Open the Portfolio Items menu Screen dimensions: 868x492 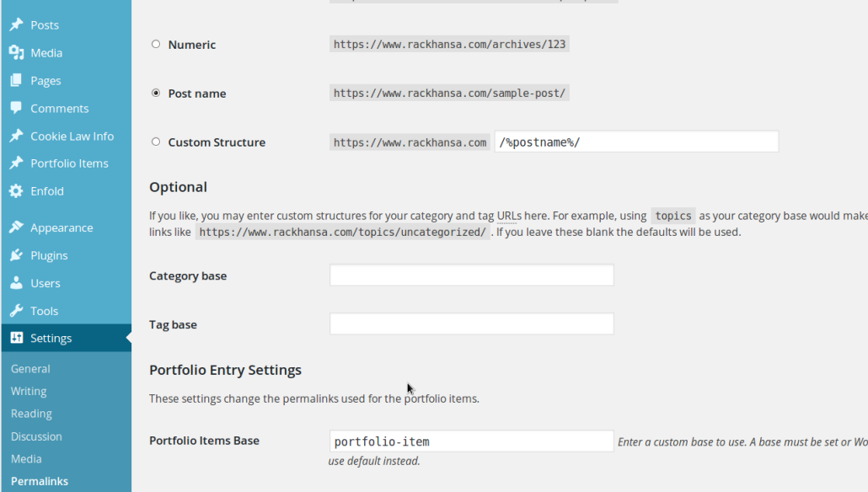click(x=69, y=163)
